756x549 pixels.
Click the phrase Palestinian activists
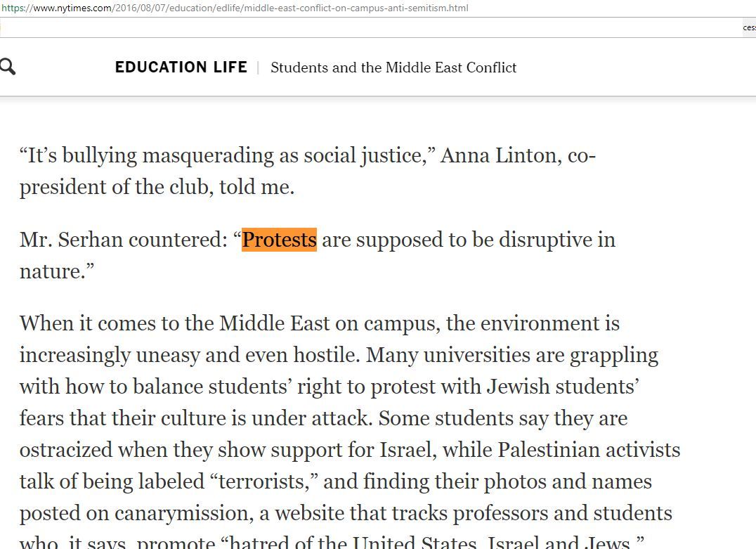click(589, 450)
